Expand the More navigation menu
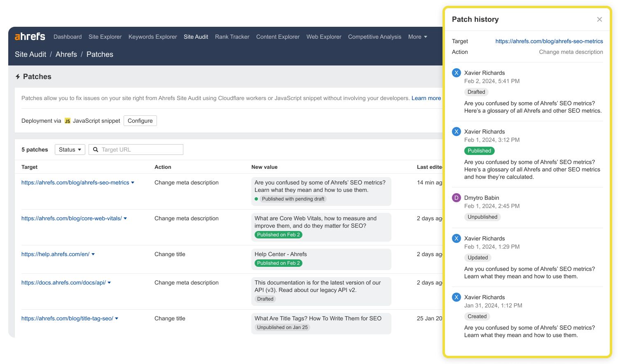618x364 pixels. (417, 37)
